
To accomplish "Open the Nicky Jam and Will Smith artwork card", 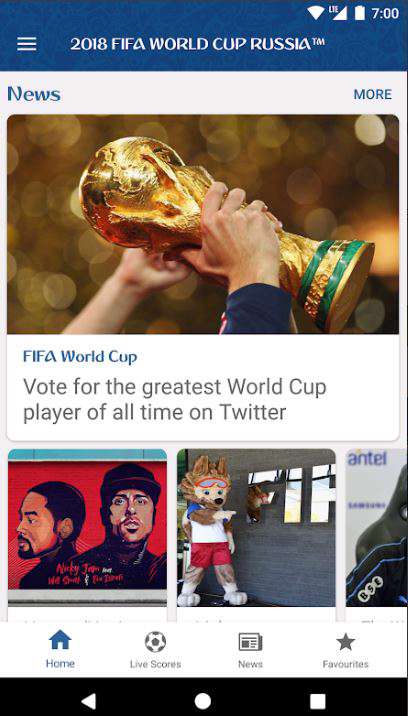I will tap(87, 528).
